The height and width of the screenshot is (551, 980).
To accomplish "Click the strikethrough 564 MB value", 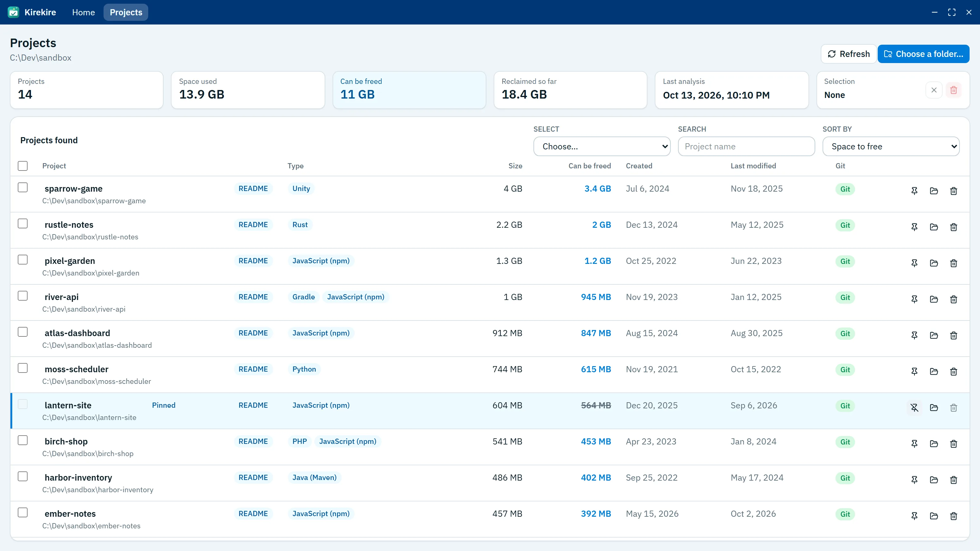I will (596, 405).
